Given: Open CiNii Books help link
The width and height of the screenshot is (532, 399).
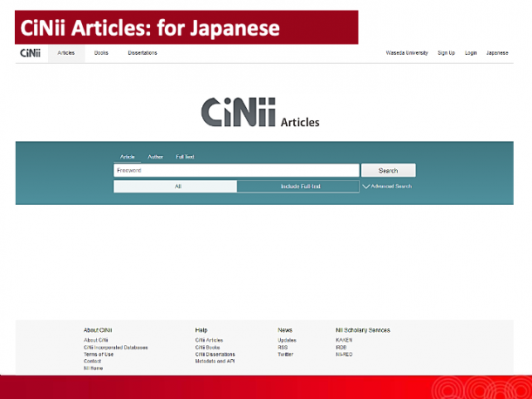Looking at the screenshot, I should pyautogui.click(x=208, y=348).
